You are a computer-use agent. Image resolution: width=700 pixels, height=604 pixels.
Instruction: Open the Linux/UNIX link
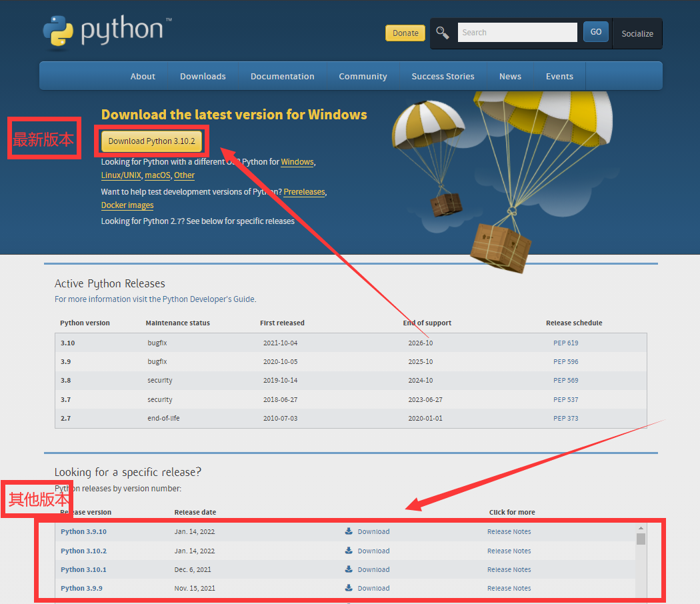[x=121, y=175]
